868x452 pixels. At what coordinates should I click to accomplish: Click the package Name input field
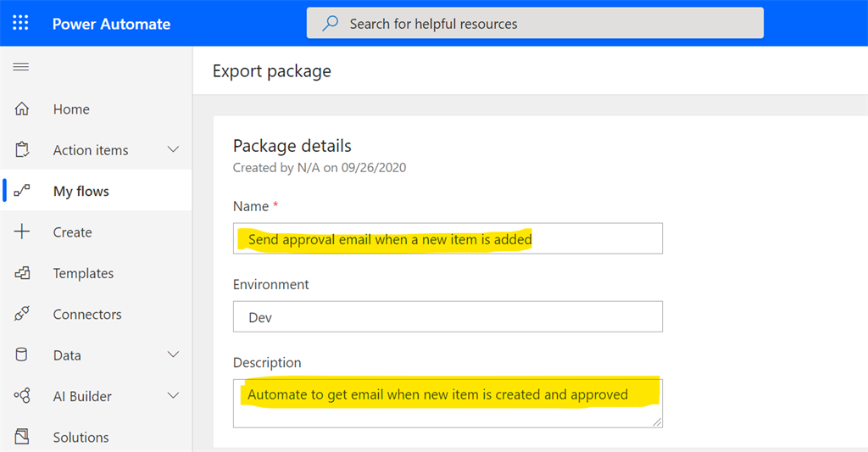[x=448, y=239]
